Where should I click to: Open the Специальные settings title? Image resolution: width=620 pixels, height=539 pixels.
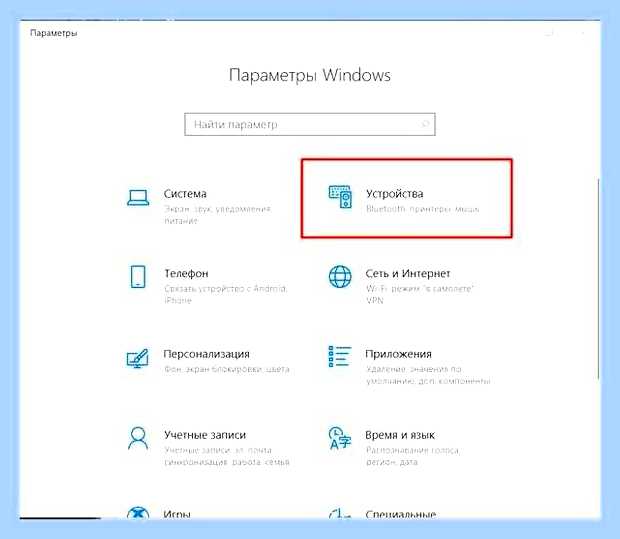click(x=401, y=514)
